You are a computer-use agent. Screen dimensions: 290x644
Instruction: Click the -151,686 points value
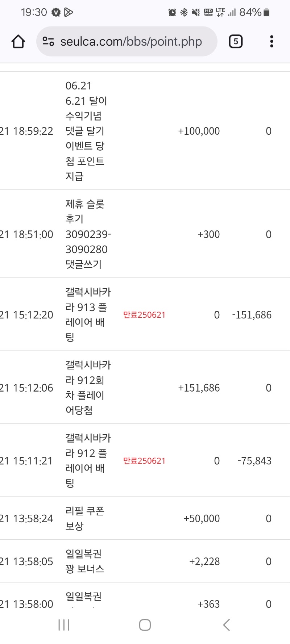coord(252,315)
